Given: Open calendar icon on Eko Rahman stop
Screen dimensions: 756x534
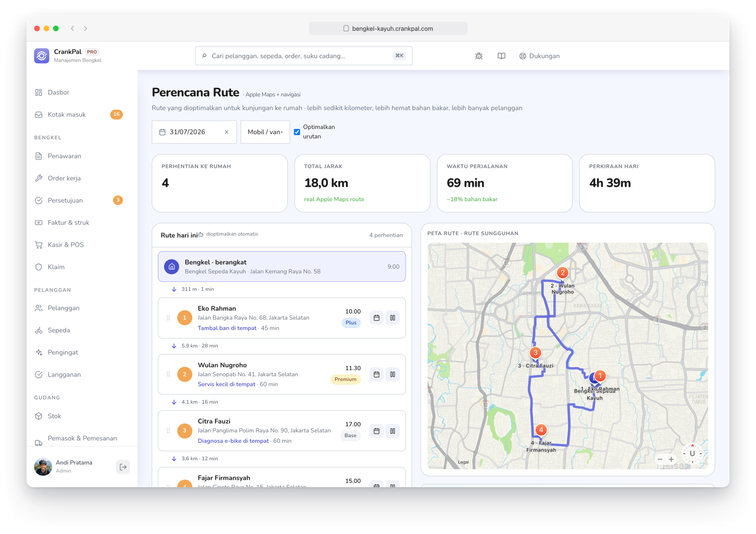Looking at the screenshot, I should click(x=377, y=318).
